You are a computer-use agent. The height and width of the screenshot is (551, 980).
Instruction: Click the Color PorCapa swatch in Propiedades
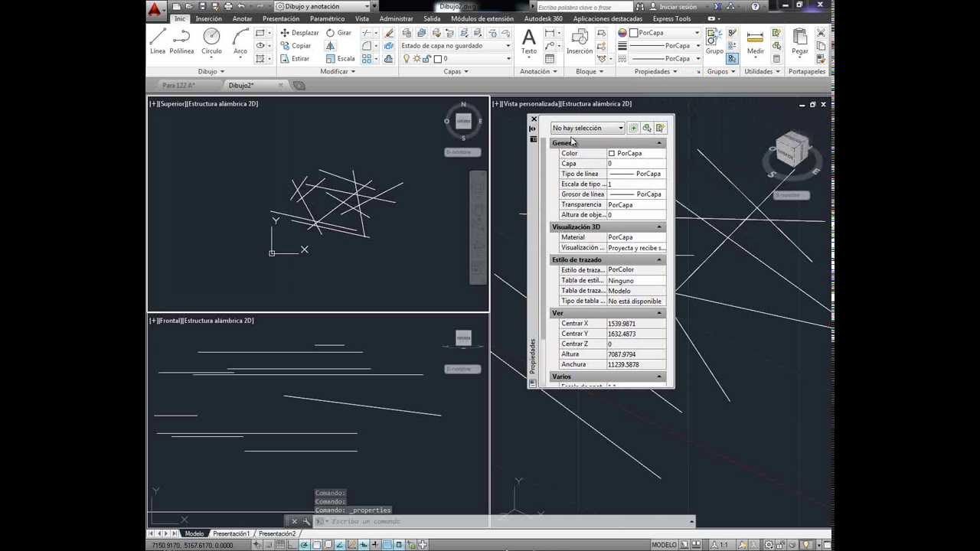tap(612, 153)
